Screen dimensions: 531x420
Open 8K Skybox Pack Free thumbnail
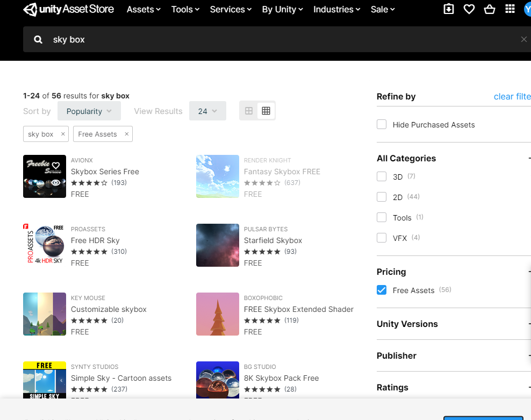[218, 380]
